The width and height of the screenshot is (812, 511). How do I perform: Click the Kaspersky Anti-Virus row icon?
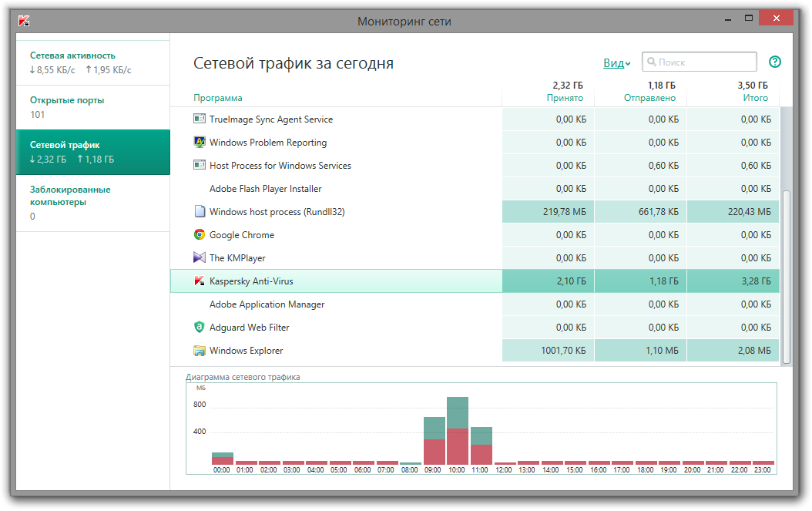200,281
